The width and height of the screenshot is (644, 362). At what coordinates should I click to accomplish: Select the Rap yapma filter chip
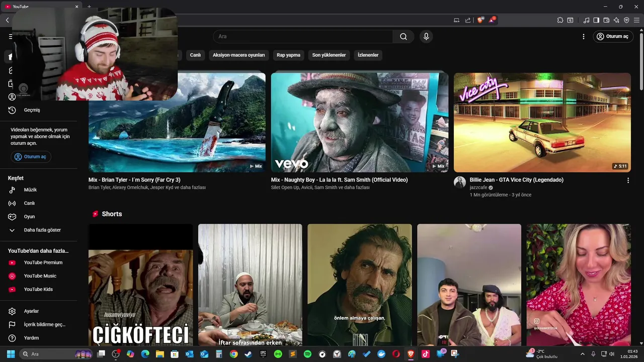pyautogui.click(x=288, y=55)
